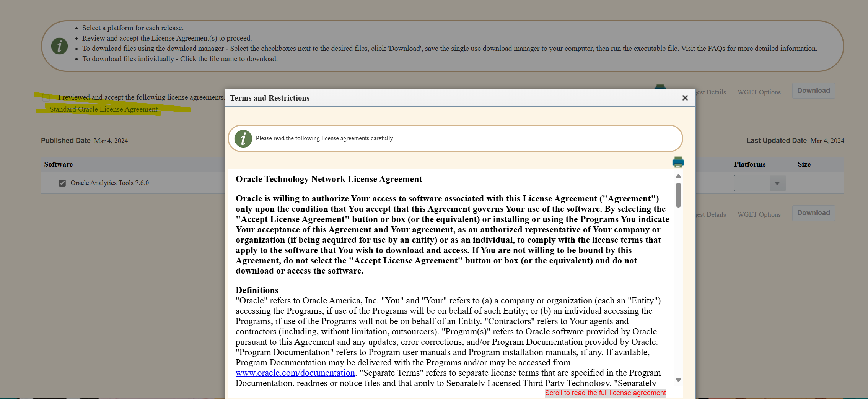This screenshot has height=399, width=868.
Task: Click the 'Oracle Analytics Tools 7.6.0' row label
Action: (x=109, y=183)
